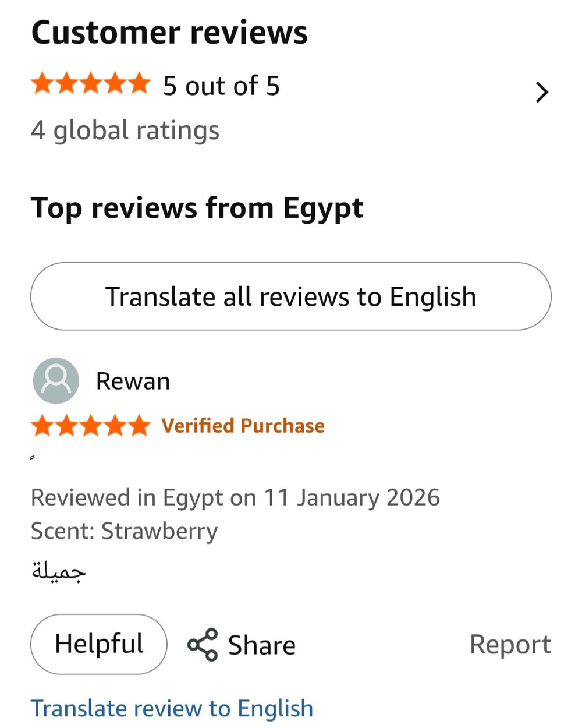582x728 pixels.
Task: Expand the customer reviews section with the arrow
Action: pos(542,92)
